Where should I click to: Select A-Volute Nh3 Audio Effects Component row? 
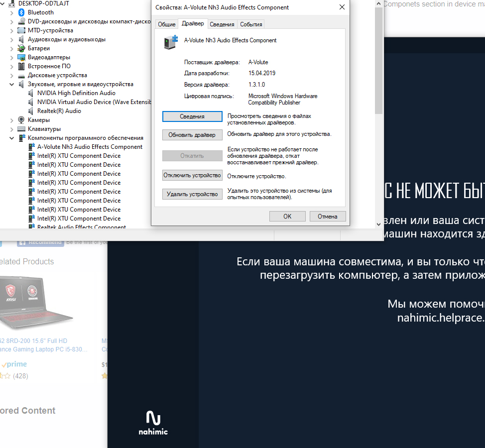[x=90, y=147]
